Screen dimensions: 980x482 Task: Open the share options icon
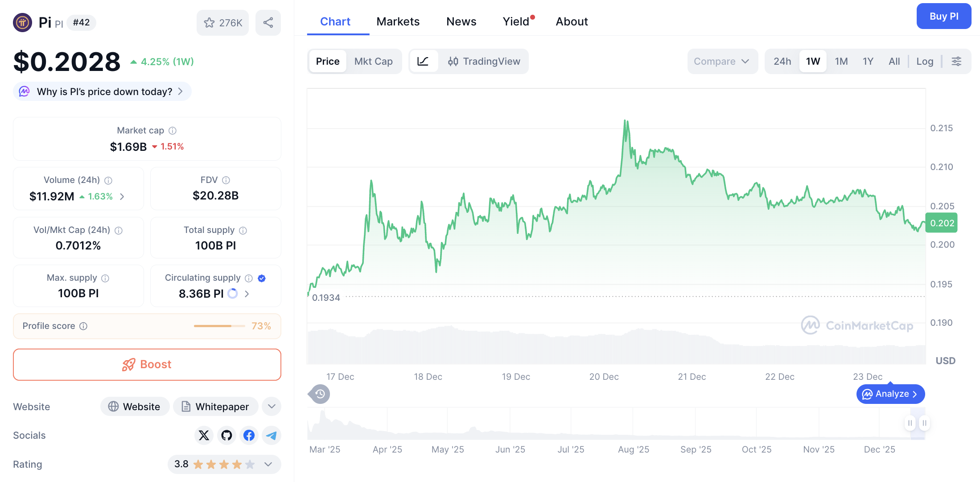(x=268, y=22)
